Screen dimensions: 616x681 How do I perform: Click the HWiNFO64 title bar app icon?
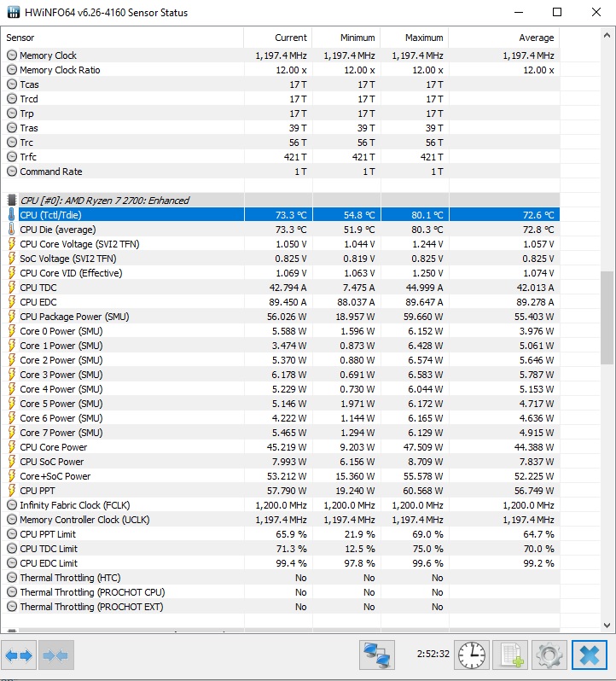[x=14, y=12]
